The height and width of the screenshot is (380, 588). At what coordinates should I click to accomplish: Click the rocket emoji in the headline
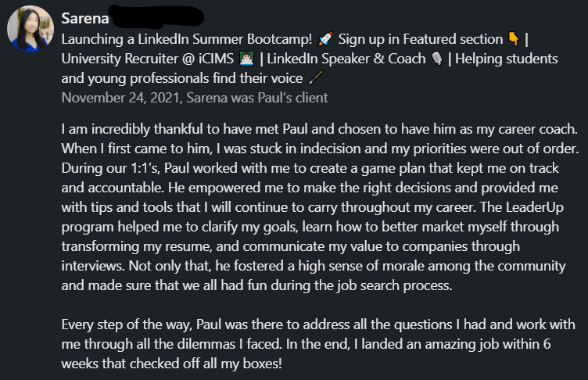click(326, 39)
